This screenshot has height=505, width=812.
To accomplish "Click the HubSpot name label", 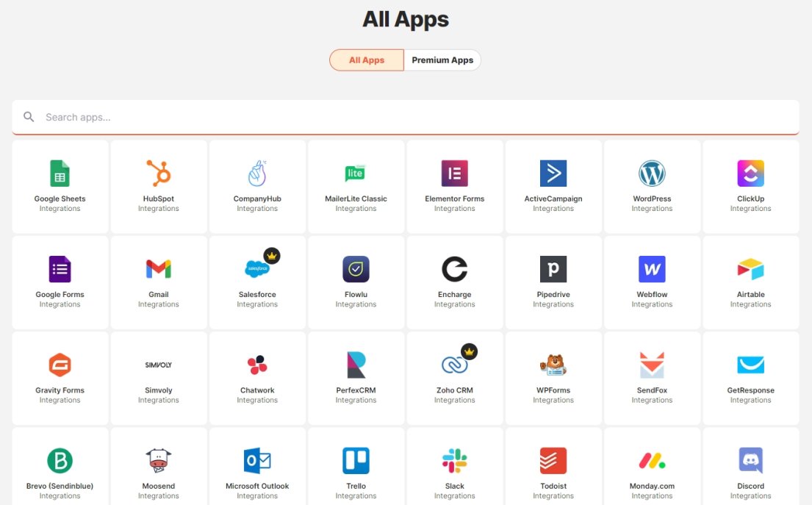I will (159, 198).
